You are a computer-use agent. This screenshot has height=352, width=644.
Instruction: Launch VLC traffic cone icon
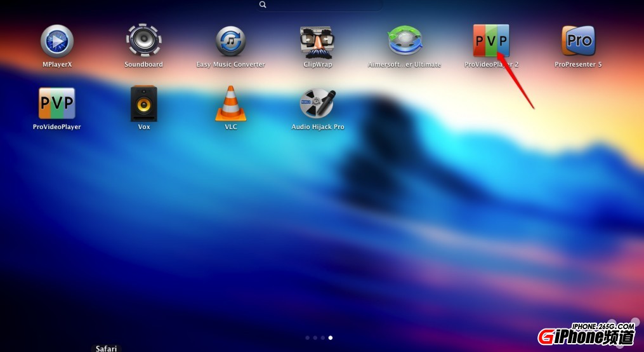click(231, 103)
